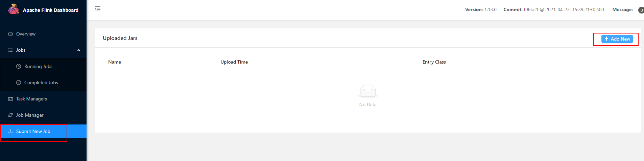Image resolution: width=644 pixels, height=161 pixels.
Task: Click the Upload Time column header
Action: 234,62
